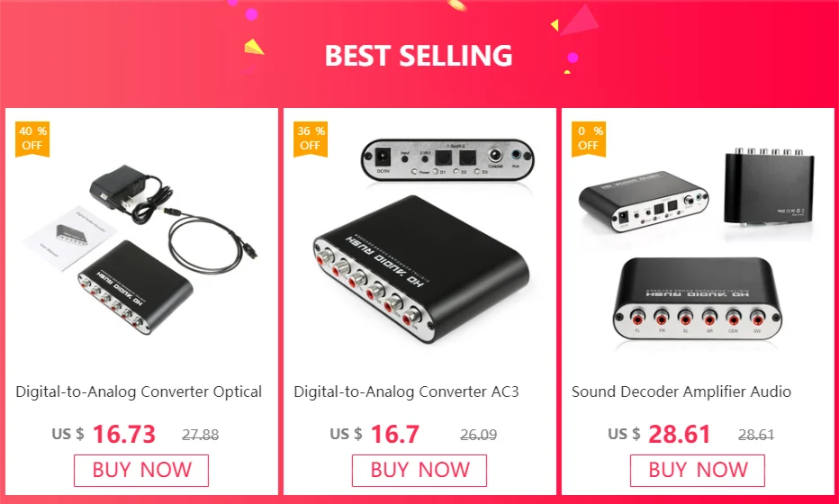Click the struck-through 26.09 original price
Viewport: 839px width, 504px height.
click(478, 435)
